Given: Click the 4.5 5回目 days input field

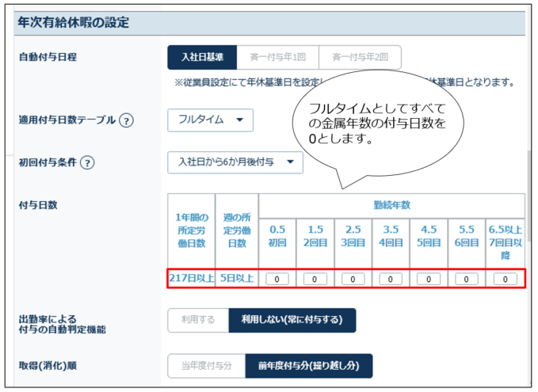Looking at the screenshot, I should click(429, 280).
